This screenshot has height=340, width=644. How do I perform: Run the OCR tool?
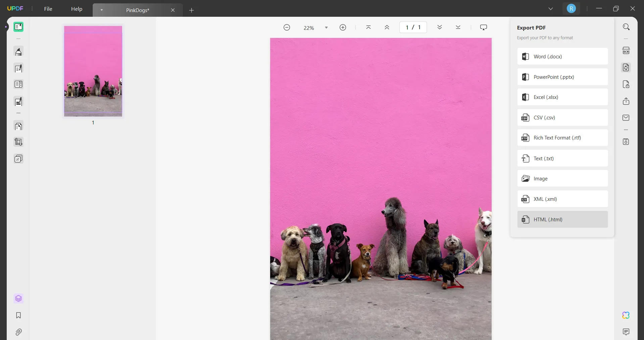pyautogui.click(x=626, y=50)
